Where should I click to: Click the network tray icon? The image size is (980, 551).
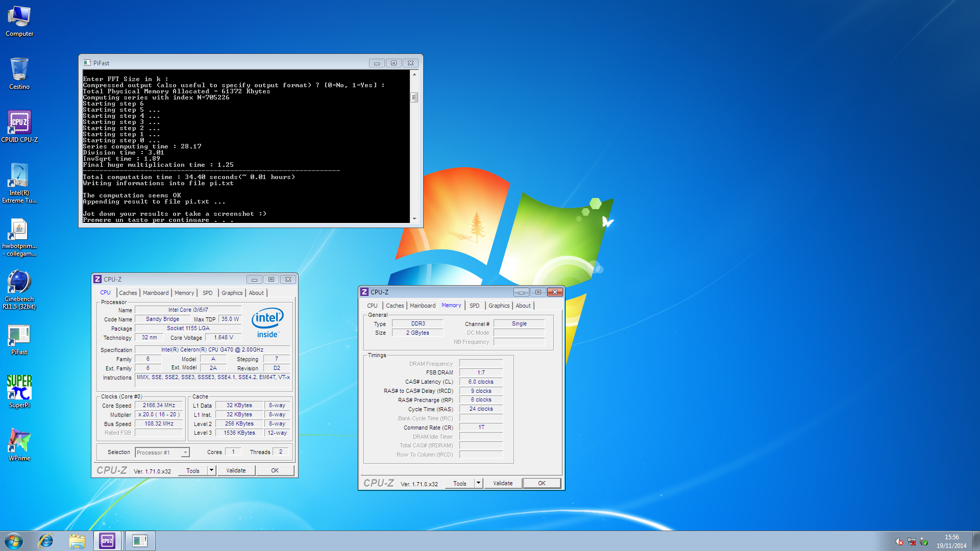912,542
